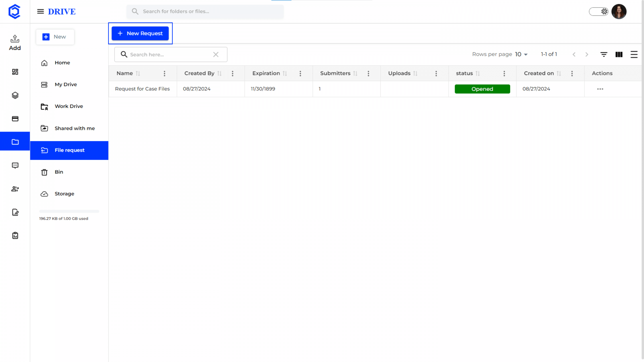Open the column chooser icon
This screenshot has height=362, width=644.
[619, 55]
